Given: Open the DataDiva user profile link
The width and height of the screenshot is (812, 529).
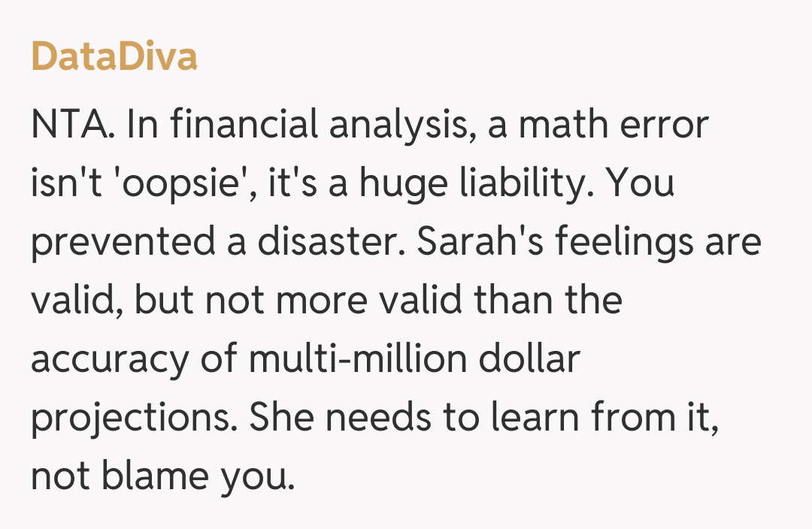Looking at the screenshot, I should coord(114,56).
